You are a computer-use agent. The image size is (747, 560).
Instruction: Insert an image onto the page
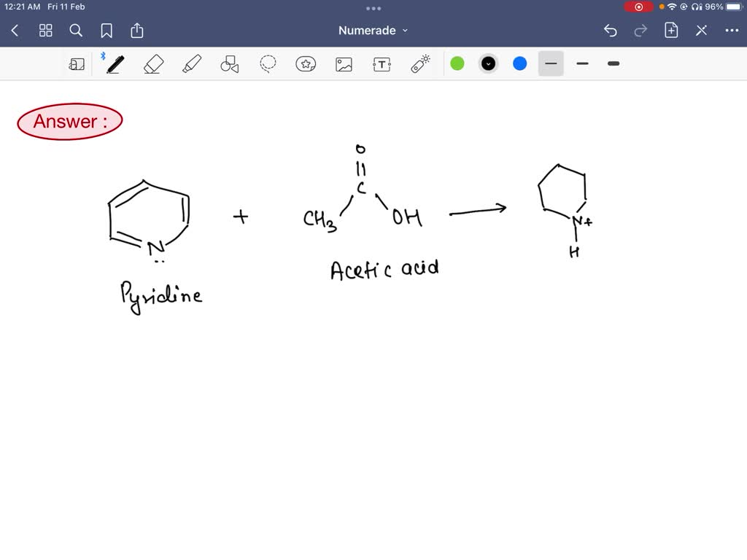pyautogui.click(x=344, y=63)
